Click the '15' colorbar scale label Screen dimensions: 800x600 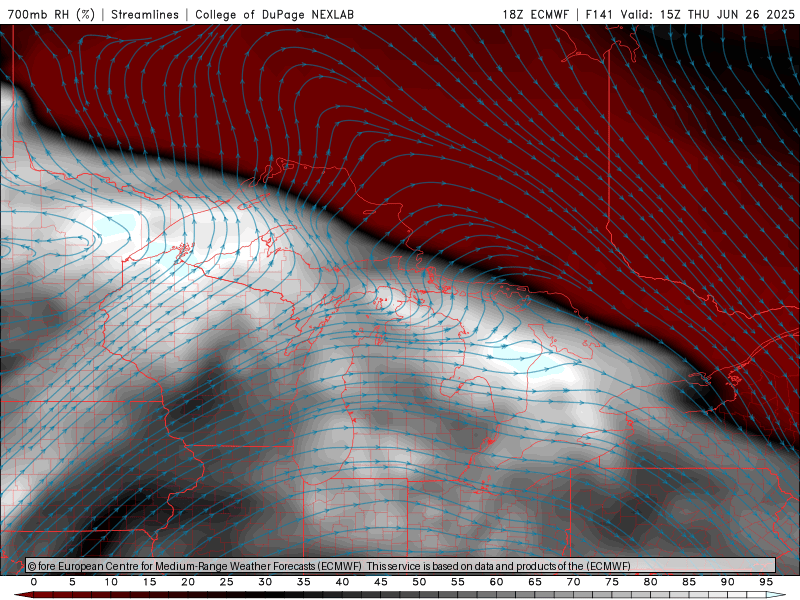tap(149, 582)
